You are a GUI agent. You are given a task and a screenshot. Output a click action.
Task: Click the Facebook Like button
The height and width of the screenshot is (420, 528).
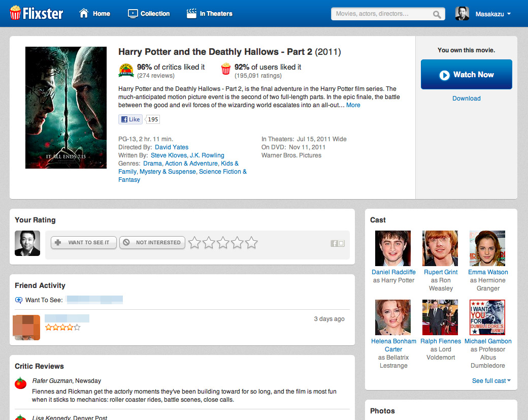point(130,119)
